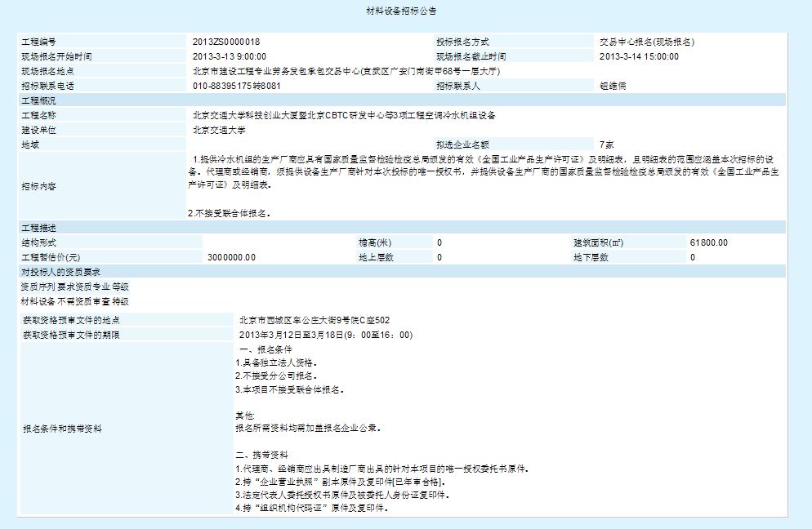Click the 现场报名截止时间 label
This screenshot has width=812, height=529.
(471, 56)
